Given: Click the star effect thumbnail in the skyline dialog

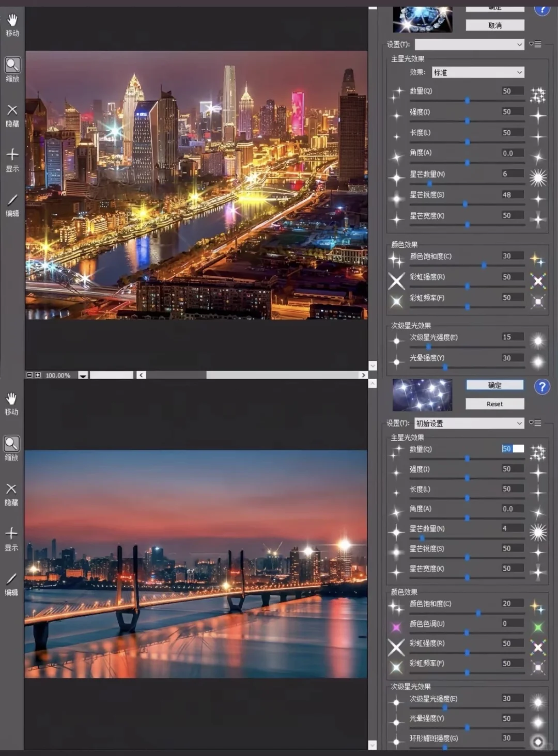Looking at the screenshot, I should pos(422,19).
